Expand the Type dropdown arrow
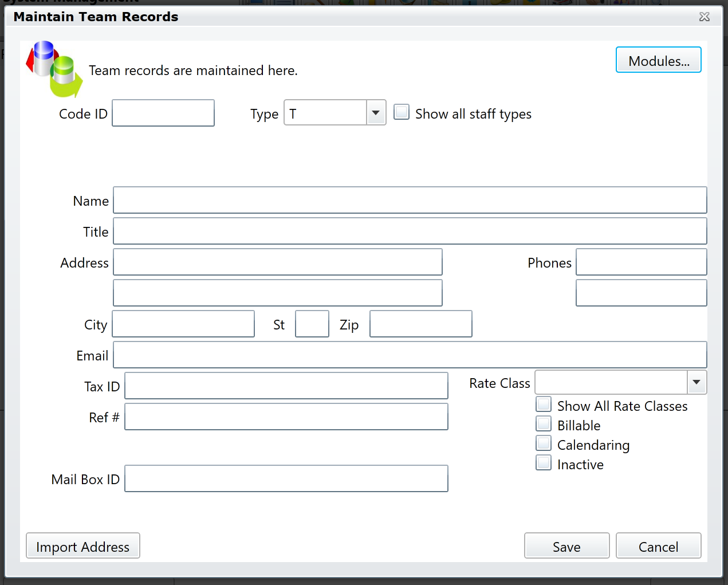This screenshot has height=585, width=728. (376, 112)
